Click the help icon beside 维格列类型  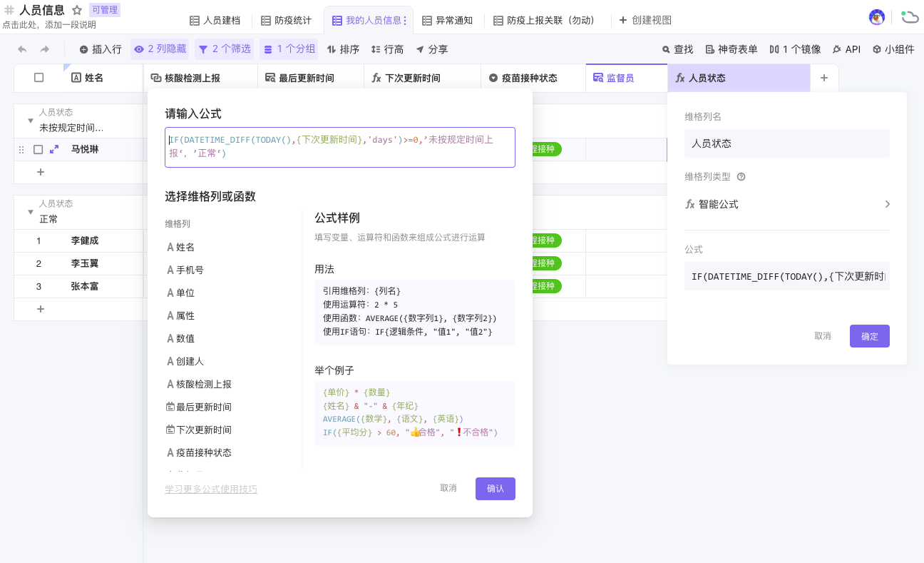click(741, 177)
